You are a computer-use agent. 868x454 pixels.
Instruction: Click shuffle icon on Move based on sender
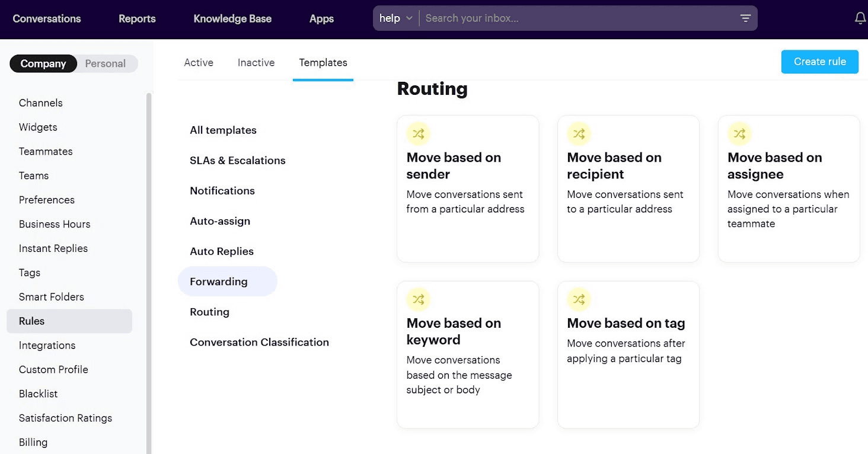click(418, 134)
